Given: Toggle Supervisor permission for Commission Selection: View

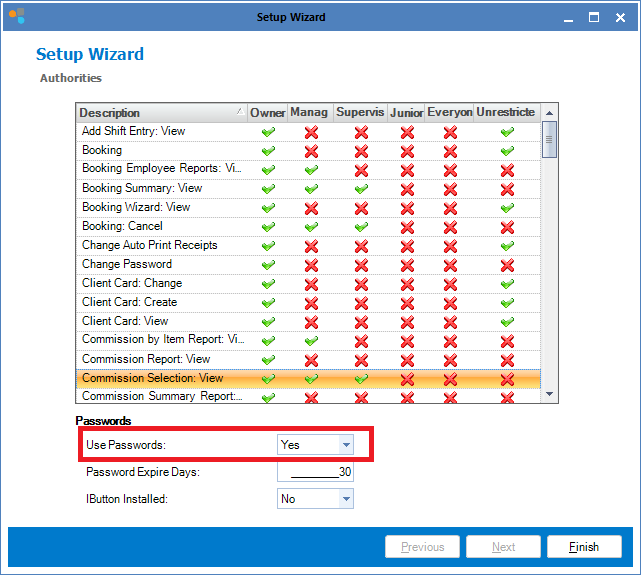Looking at the screenshot, I should [x=360, y=379].
